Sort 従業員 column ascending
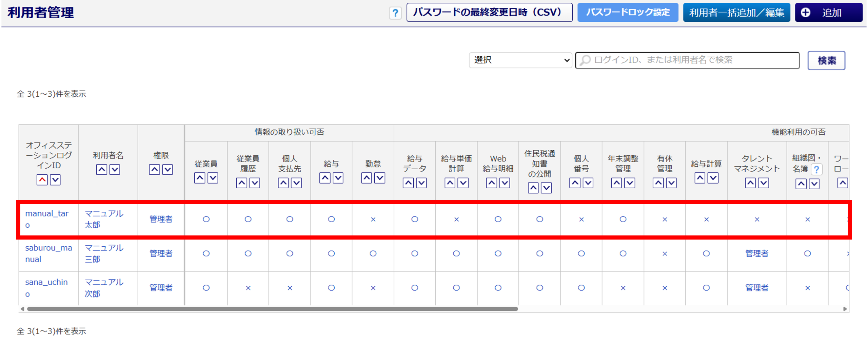 point(200,178)
